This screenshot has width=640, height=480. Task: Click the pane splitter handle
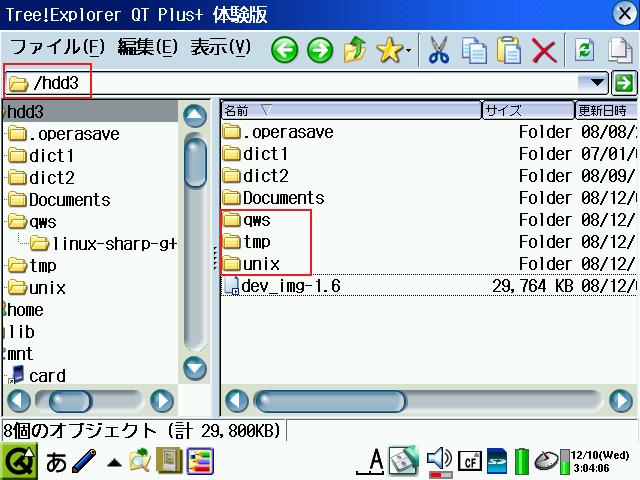(x=216, y=258)
